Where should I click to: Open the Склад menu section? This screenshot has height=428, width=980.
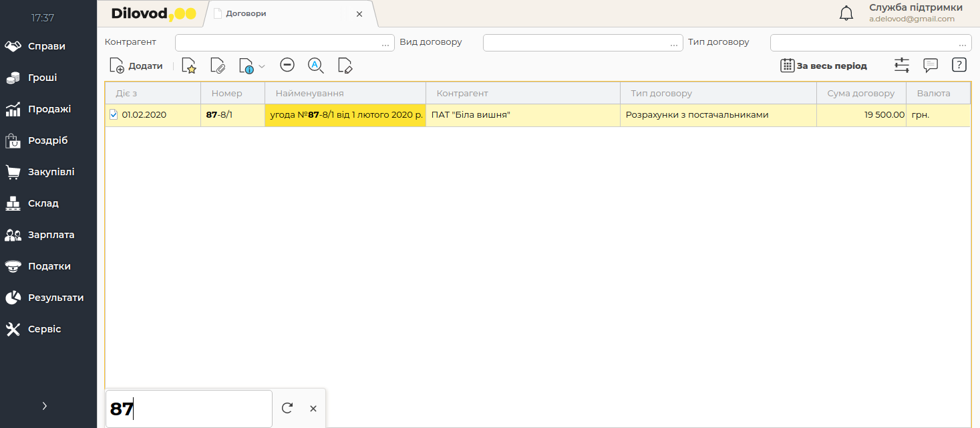[x=43, y=203]
